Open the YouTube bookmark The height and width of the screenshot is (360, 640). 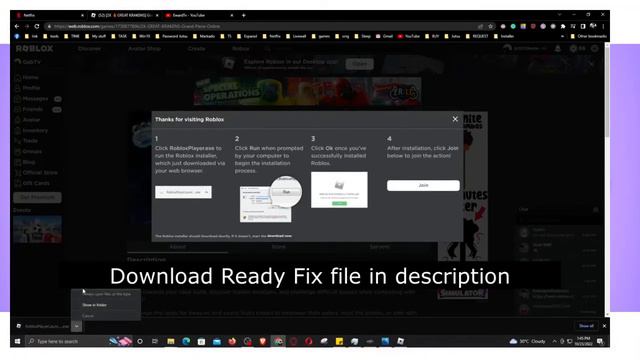(x=409, y=36)
